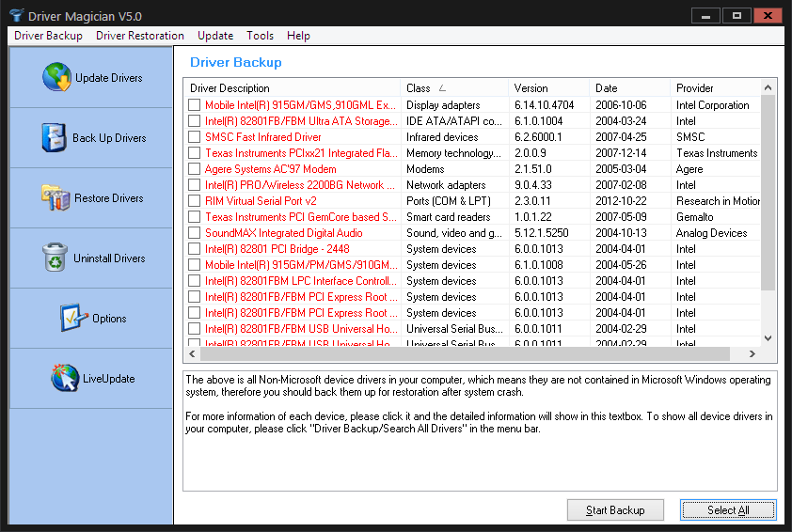This screenshot has height=532, width=792.
Task: Click version 6.14.10.4704 cell
Action: (544, 105)
